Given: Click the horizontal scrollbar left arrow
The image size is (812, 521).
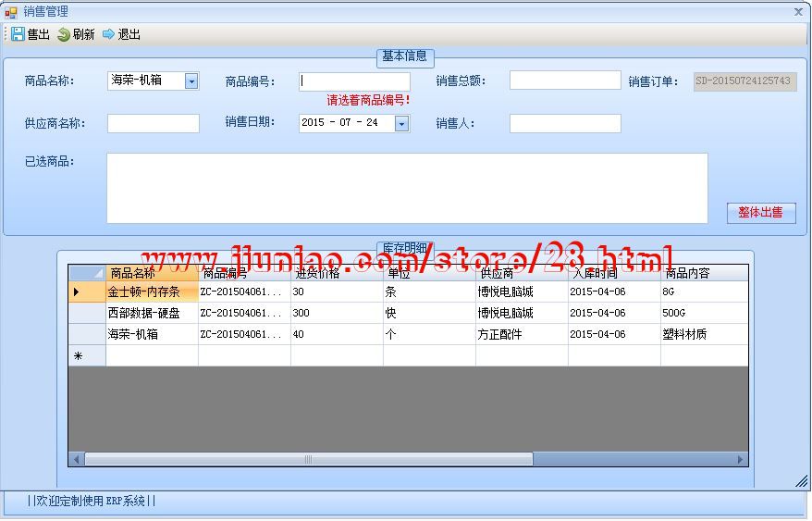Looking at the screenshot, I should coord(77,459).
